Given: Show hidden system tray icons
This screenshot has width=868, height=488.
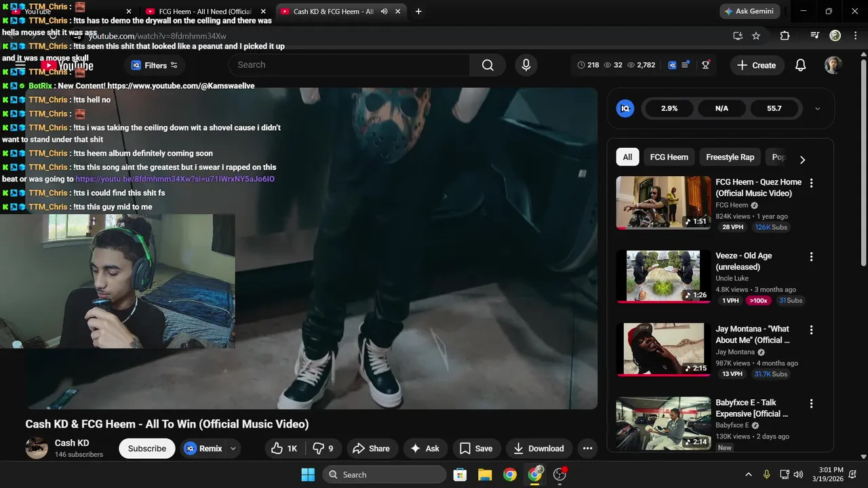Looking at the screenshot, I should pos(749,474).
